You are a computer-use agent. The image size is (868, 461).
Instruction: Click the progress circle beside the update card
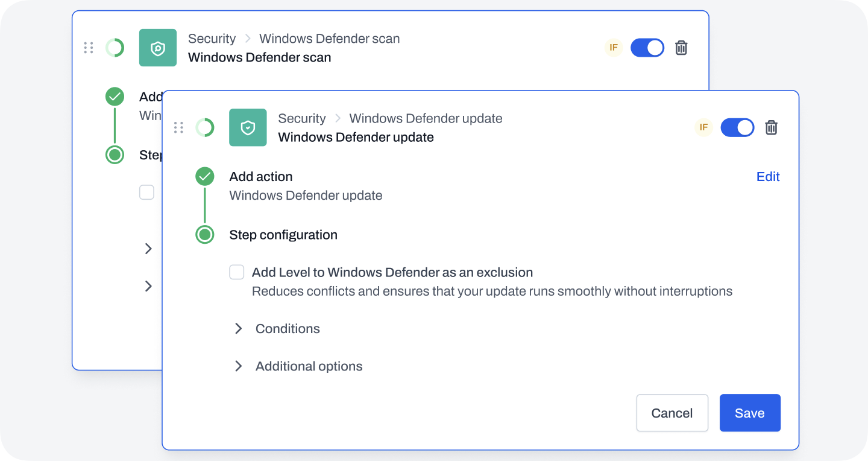(x=205, y=127)
